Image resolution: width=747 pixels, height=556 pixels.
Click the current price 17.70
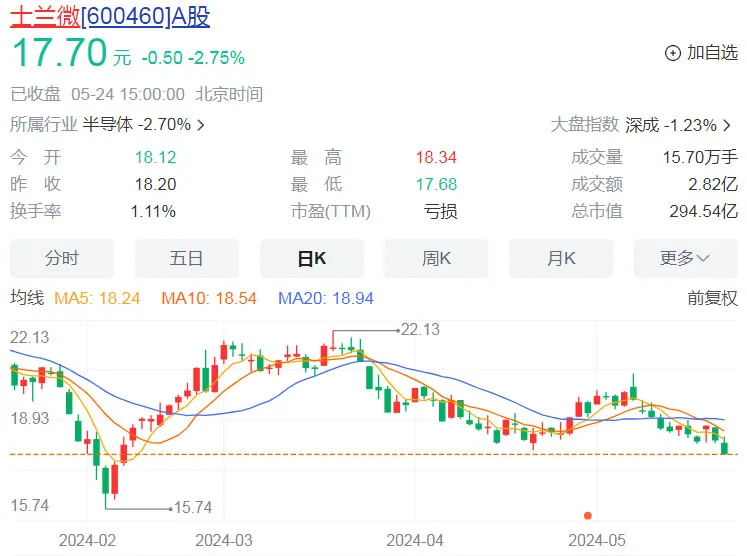point(60,52)
